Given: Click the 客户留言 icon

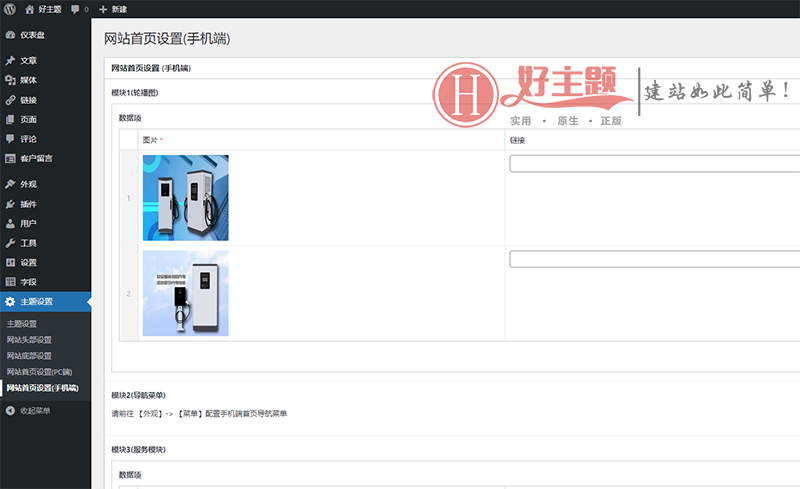Looking at the screenshot, I should [10, 159].
